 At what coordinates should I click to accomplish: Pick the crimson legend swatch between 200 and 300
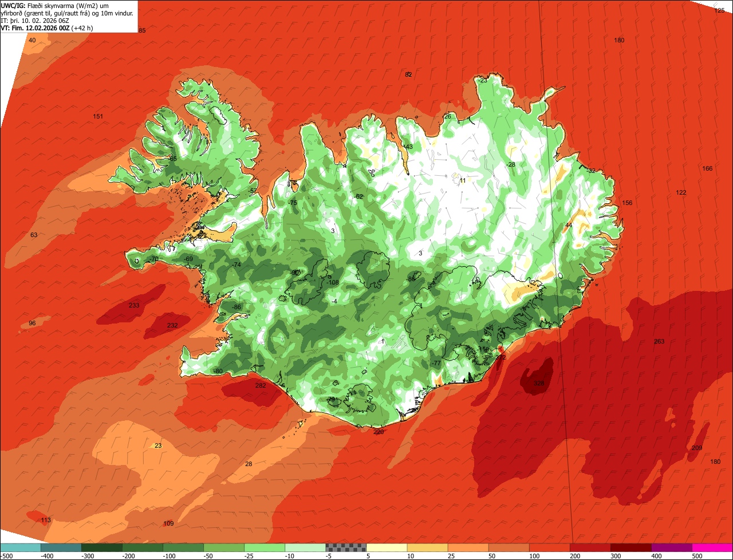pyautogui.click(x=590, y=547)
